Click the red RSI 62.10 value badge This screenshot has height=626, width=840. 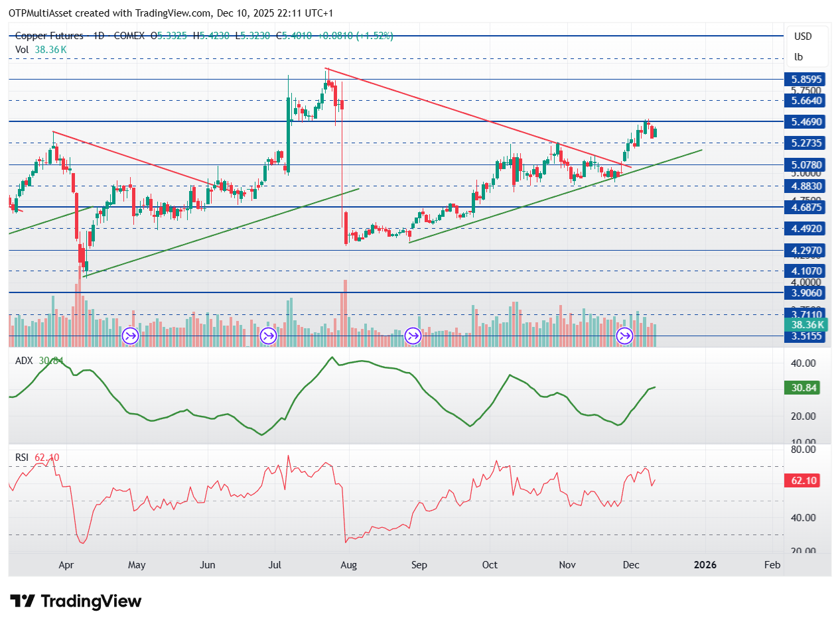(802, 481)
